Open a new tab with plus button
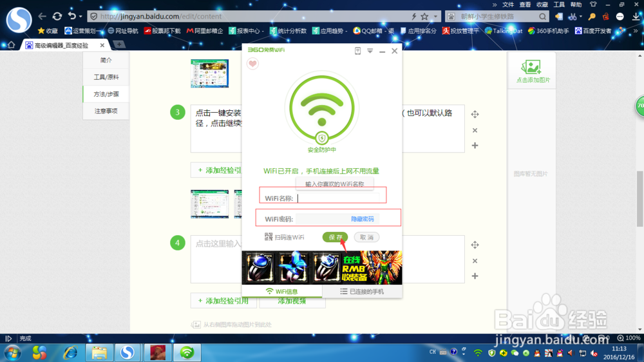644x362 pixels. click(x=119, y=44)
